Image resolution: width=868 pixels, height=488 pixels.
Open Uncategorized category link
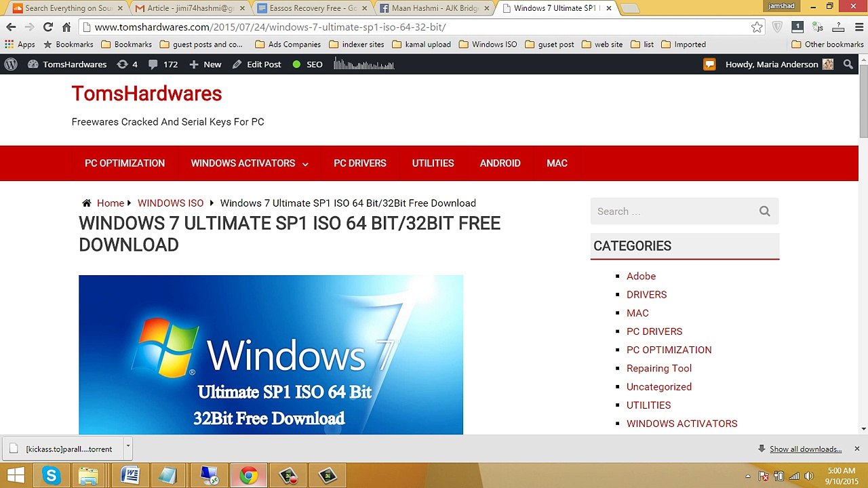point(659,386)
